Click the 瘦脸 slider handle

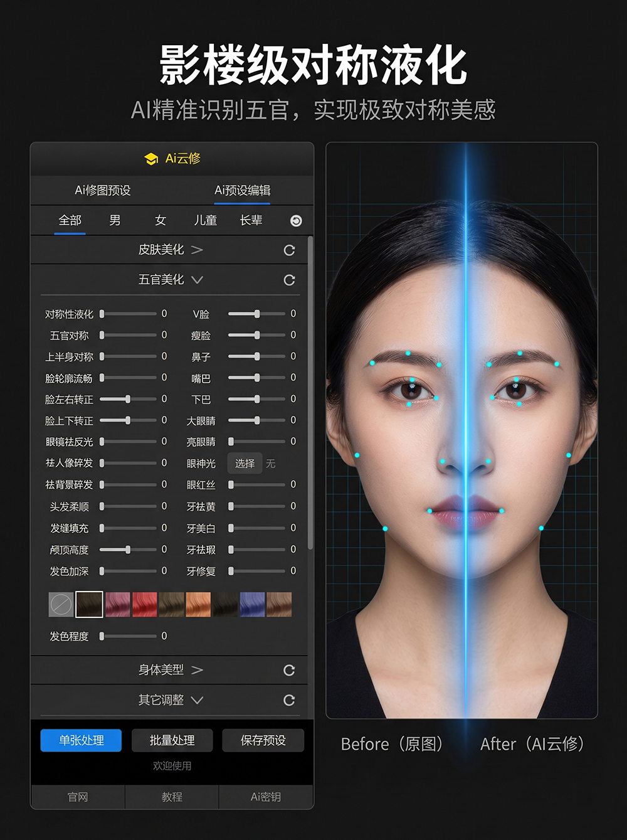click(257, 335)
